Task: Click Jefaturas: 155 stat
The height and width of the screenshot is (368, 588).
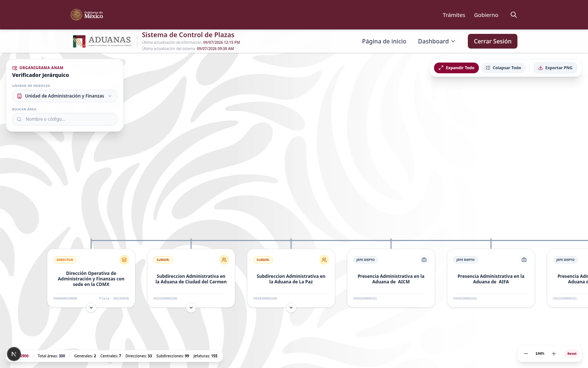Action: click(205, 356)
